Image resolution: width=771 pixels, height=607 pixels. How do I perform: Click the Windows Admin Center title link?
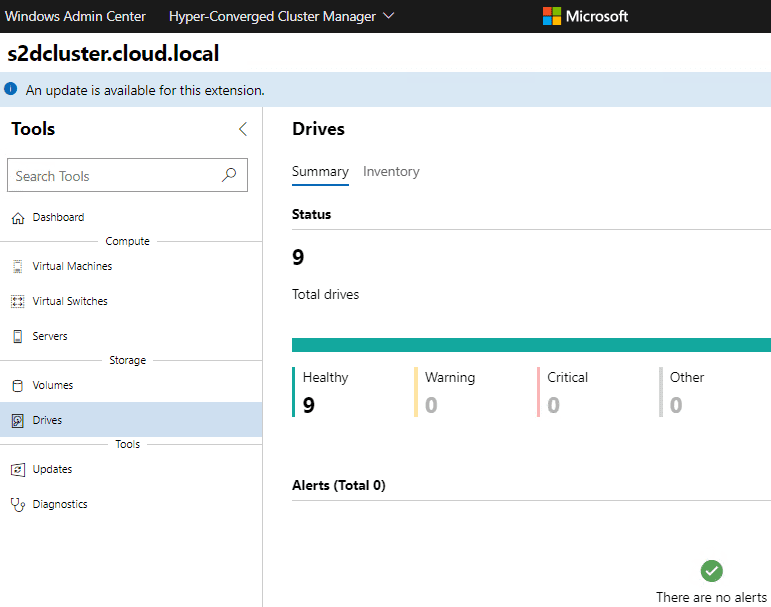click(x=76, y=16)
